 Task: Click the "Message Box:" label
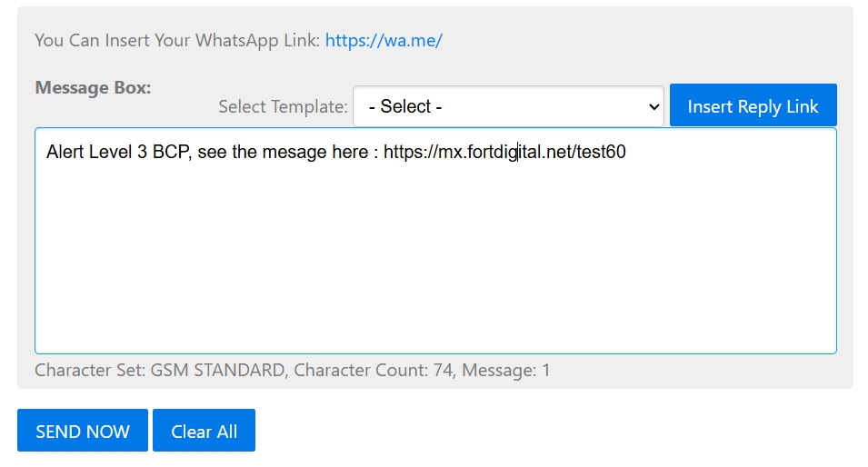[x=93, y=88]
